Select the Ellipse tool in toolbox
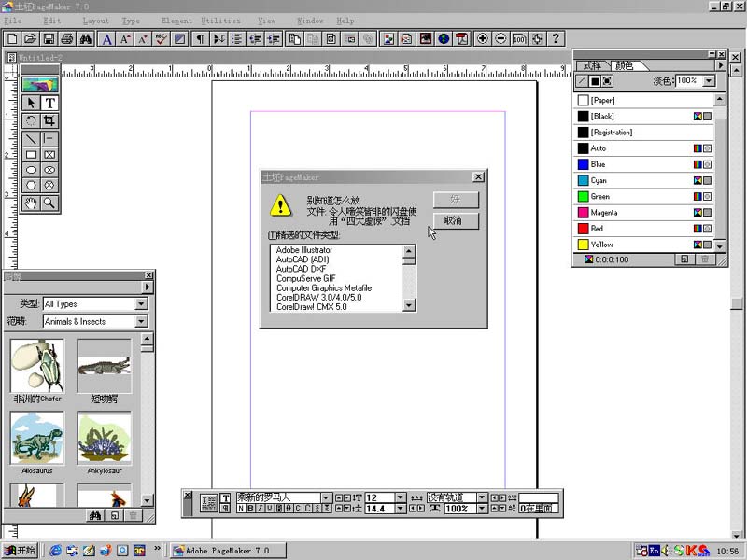 point(31,170)
